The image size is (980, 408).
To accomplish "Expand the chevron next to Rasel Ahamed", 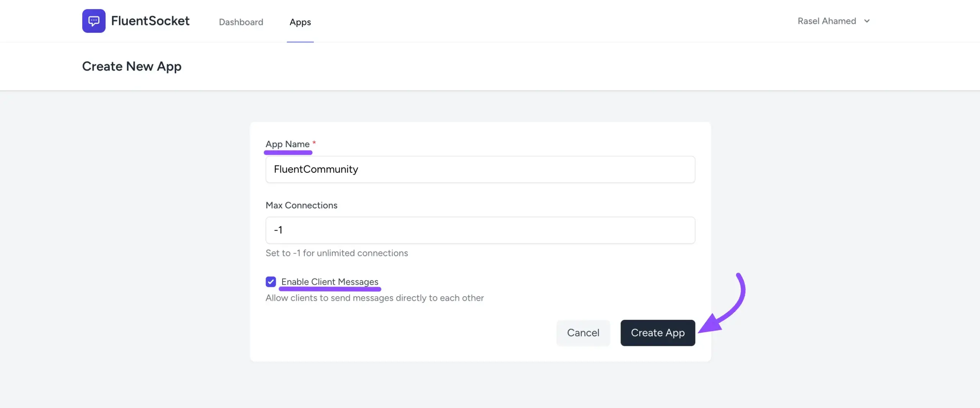I will click(x=867, y=21).
